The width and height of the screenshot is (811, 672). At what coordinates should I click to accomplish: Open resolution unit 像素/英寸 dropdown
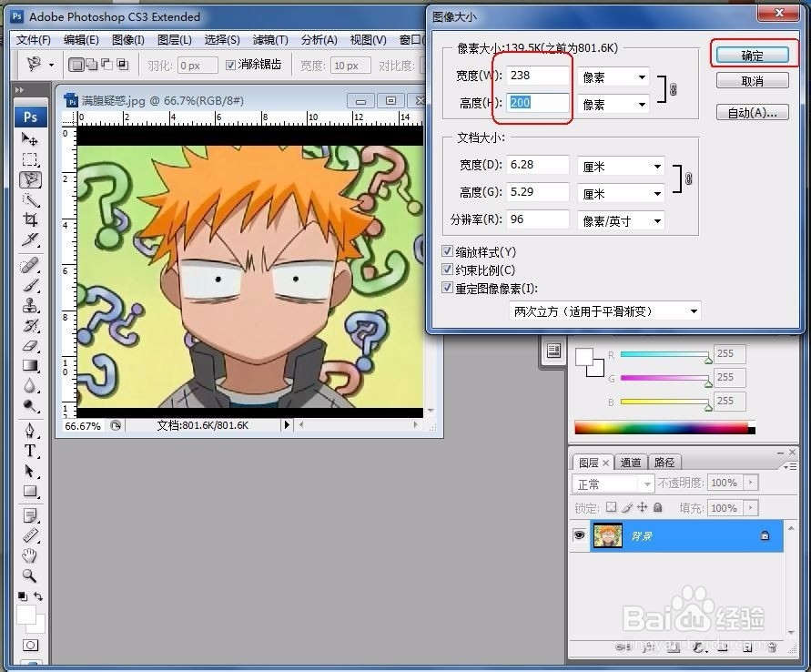621,221
